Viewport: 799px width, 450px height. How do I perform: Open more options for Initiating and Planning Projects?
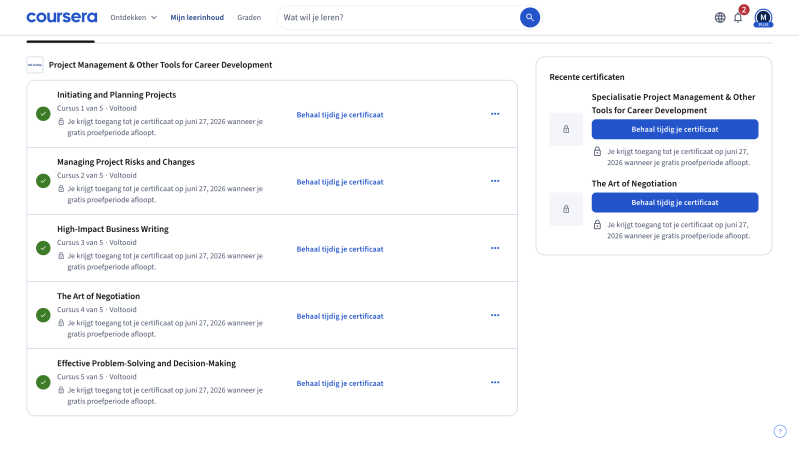495,114
